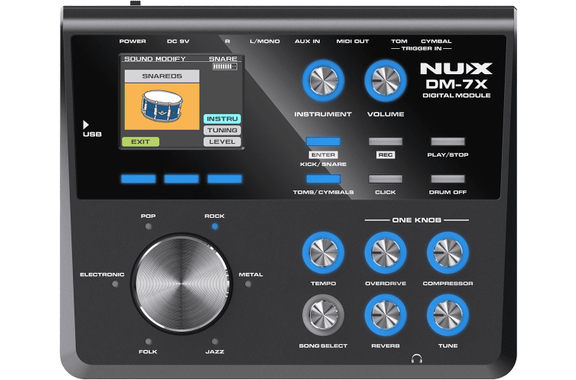Click the SONG SELECT knob
This screenshot has width=576, height=380.
pyautogui.click(x=323, y=315)
